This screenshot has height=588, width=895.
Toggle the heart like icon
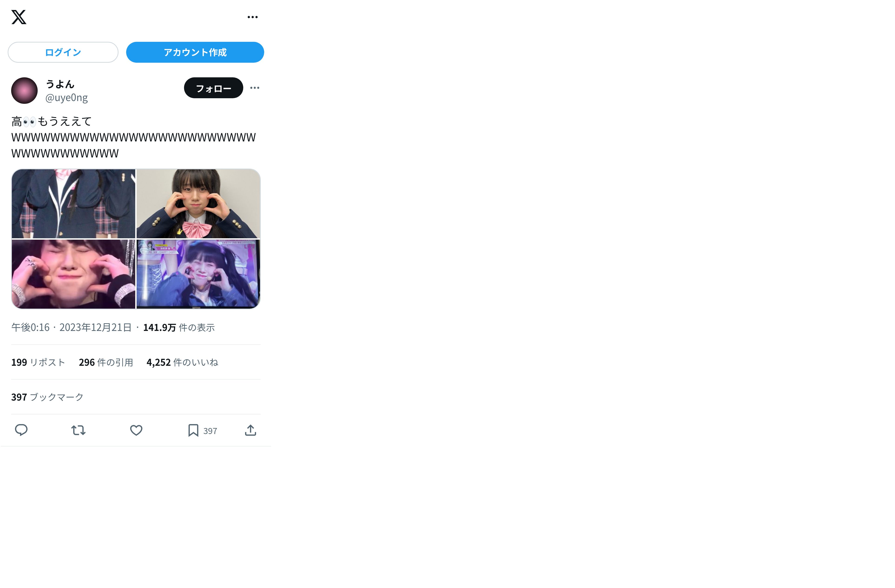[x=136, y=430]
